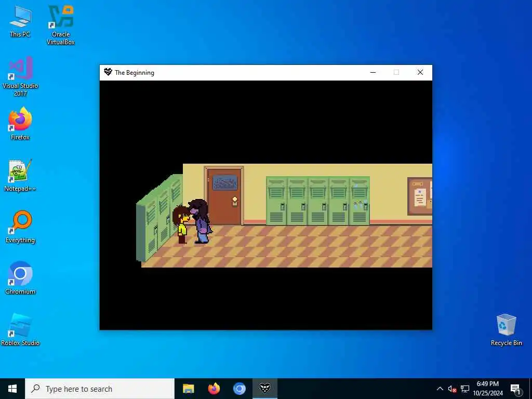Select the Notepad++ desktop shortcut
This screenshot has width=532, height=399.
coord(20,176)
